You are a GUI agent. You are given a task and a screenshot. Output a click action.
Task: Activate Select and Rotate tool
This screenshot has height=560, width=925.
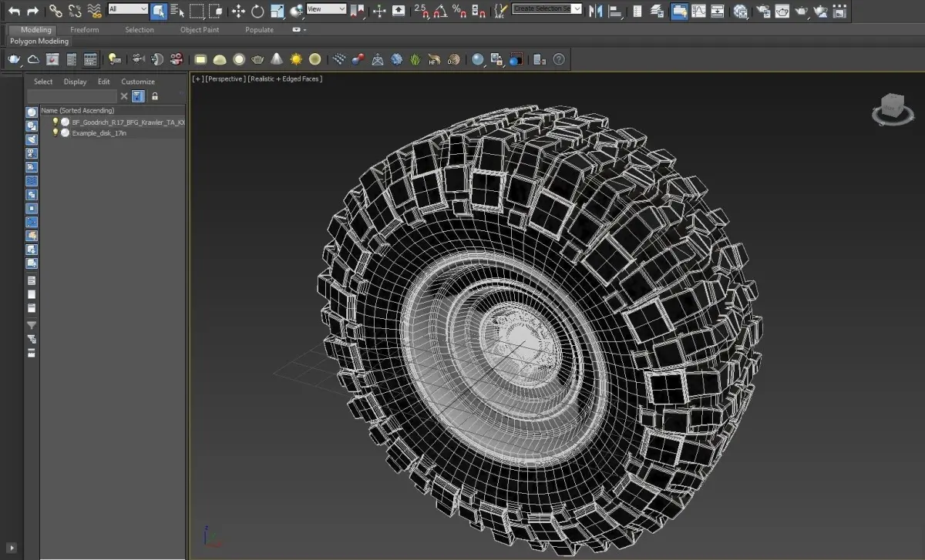point(257,11)
